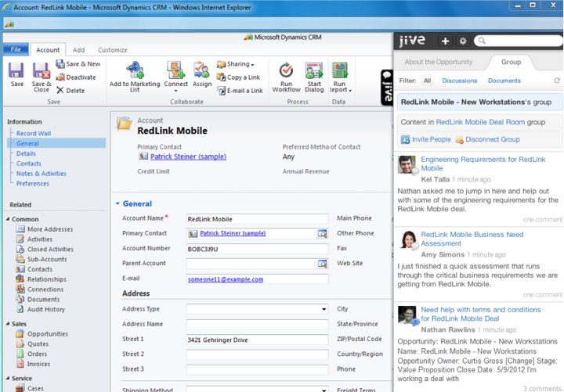Open About the Opportunity tab
This screenshot has width=564, height=392.
(438, 62)
